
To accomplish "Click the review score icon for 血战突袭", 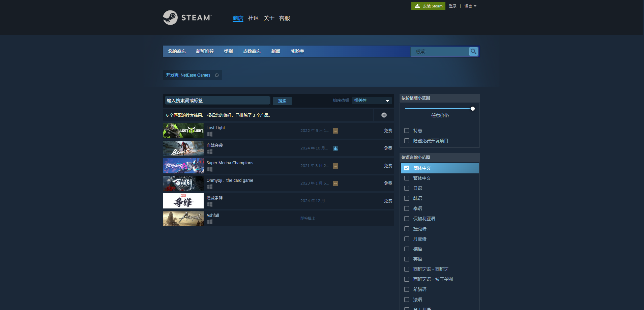I will pyautogui.click(x=335, y=148).
